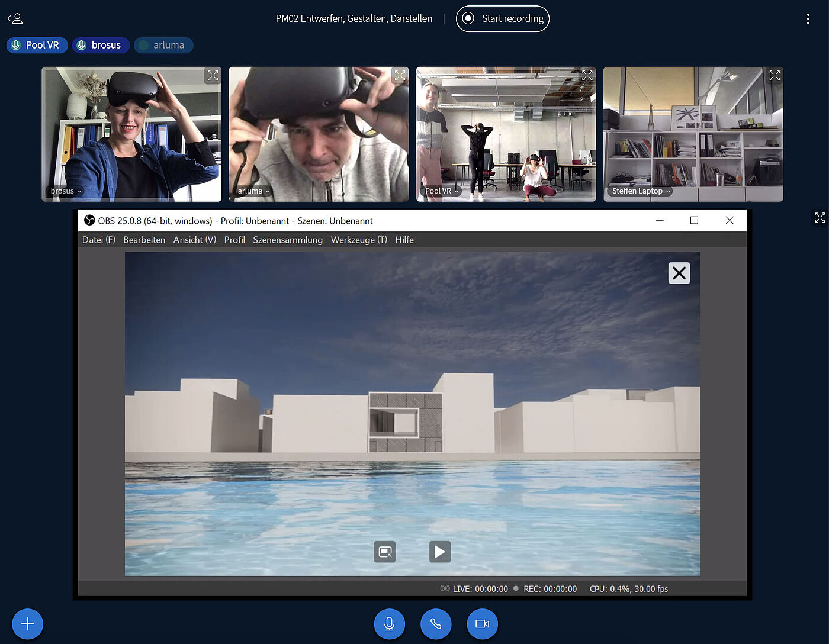Open brosus webcam name dropdown

pyautogui.click(x=66, y=191)
